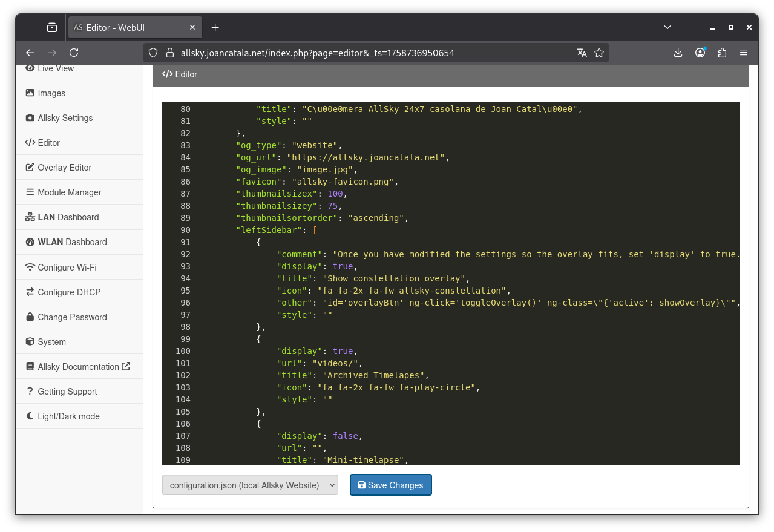Click the Save Changes button
The height and width of the screenshot is (532, 774).
tap(390, 485)
